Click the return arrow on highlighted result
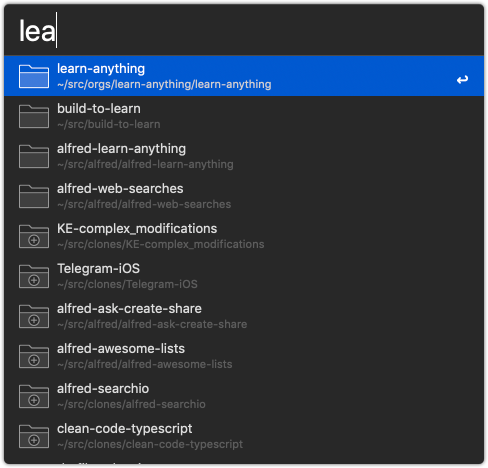The image size is (488, 468). (x=462, y=79)
